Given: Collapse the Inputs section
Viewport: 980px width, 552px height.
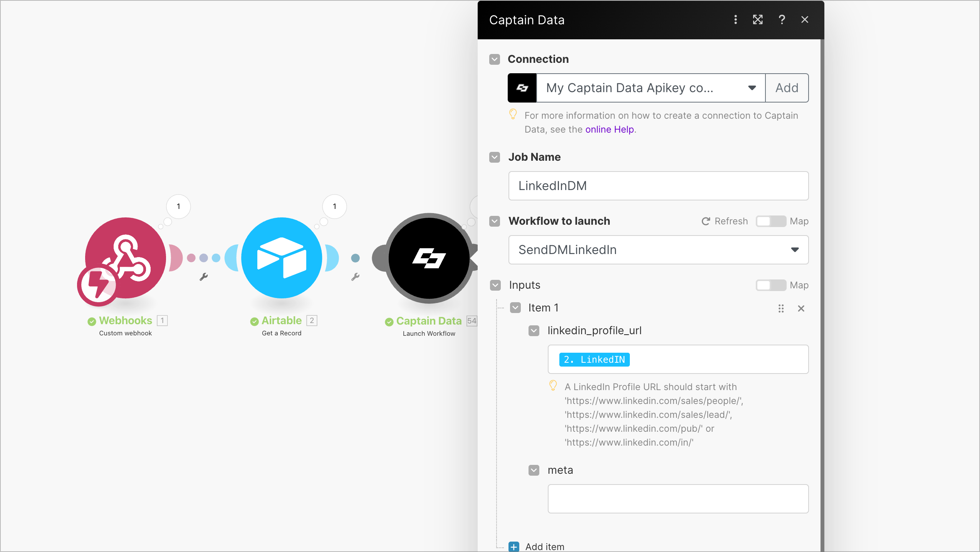Looking at the screenshot, I should coord(495,285).
